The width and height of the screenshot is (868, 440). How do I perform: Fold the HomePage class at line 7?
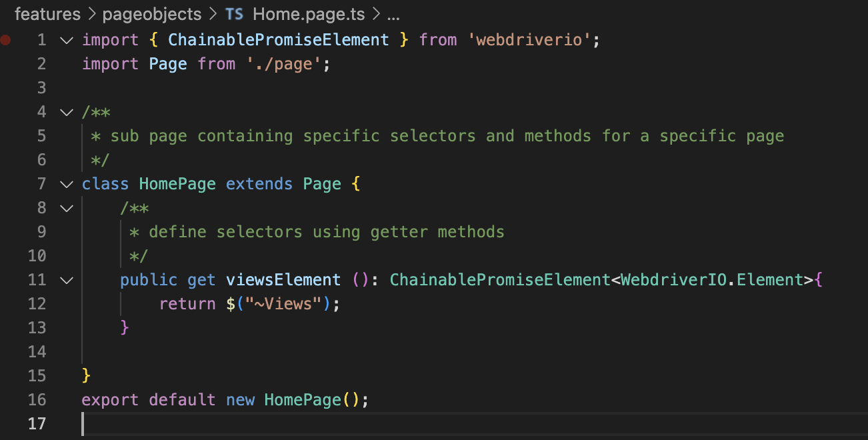point(66,184)
